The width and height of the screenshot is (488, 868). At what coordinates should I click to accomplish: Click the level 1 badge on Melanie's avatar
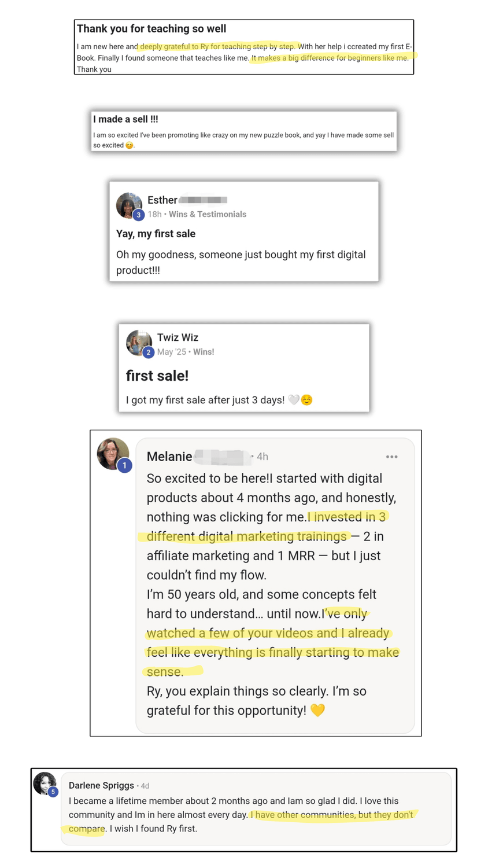click(x=124, y=465)
